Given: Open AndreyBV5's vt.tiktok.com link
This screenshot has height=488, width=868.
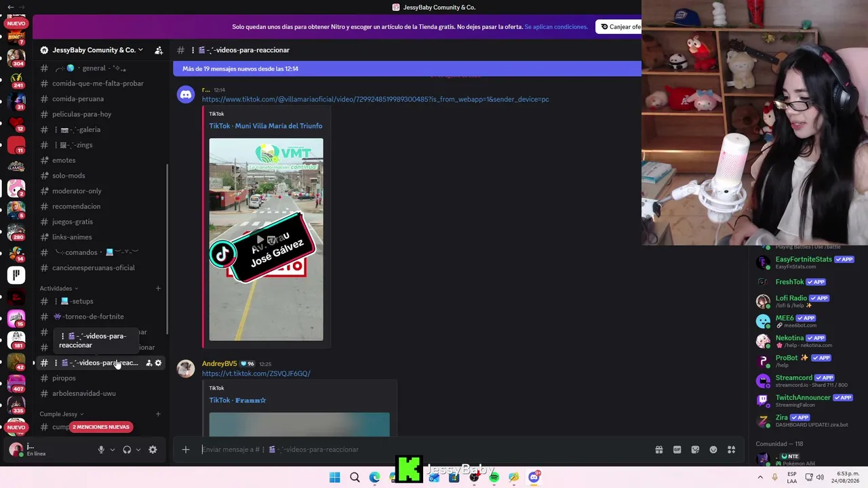Looking at the screenshot, I should pyautogui.click(x=256, y=373).
